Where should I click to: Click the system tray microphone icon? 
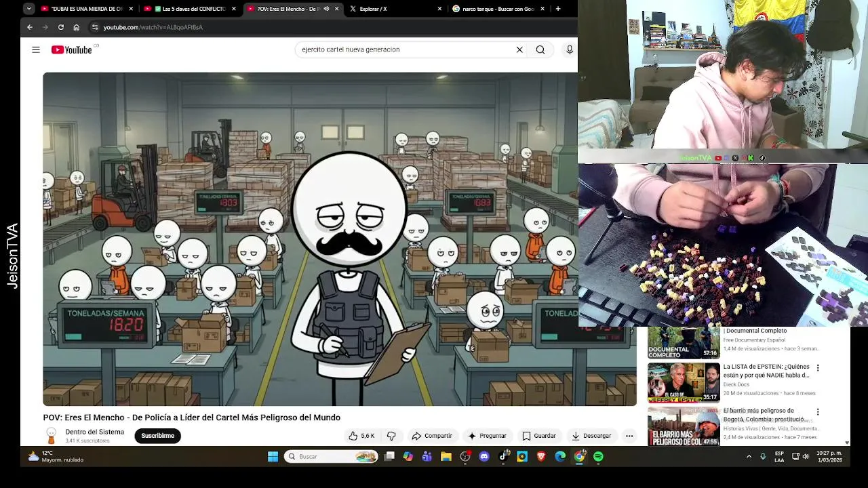point(763,457)
